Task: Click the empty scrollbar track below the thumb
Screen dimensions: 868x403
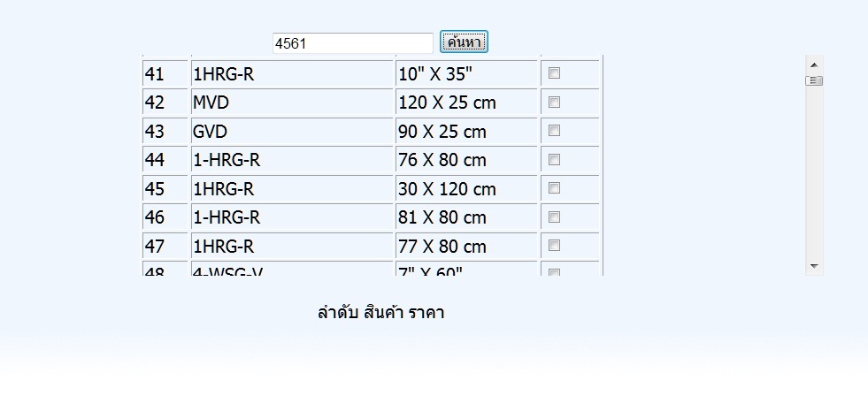Action: (x=814, y=177)
